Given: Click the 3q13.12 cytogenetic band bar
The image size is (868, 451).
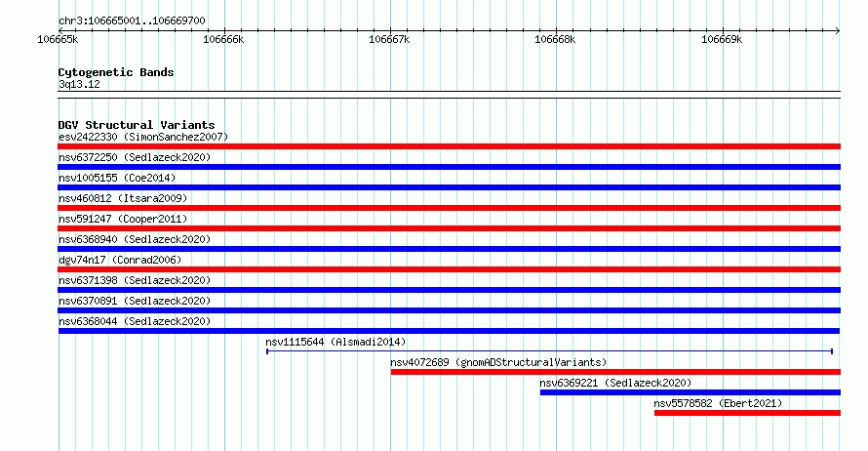Looking at the screenshot, I should 449,95.
